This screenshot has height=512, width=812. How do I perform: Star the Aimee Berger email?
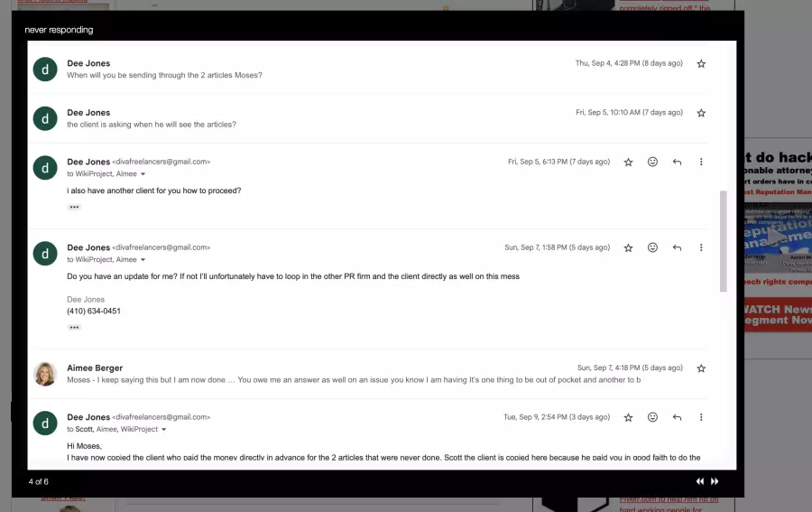coord(701,368)
